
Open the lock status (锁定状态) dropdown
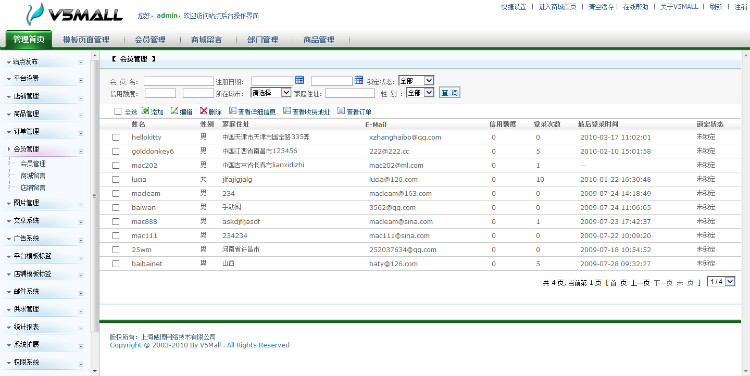pos(416,80)
